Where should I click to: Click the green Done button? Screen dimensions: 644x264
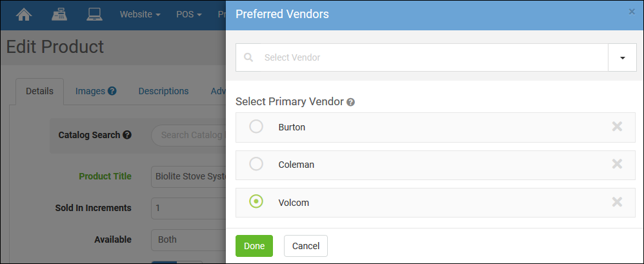pyautogui.click(x=254, y=246)
